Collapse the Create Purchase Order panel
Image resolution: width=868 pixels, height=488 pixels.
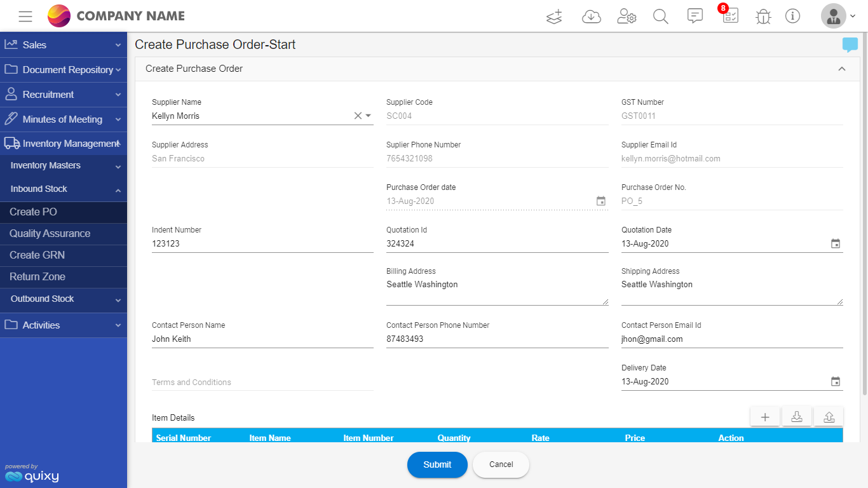pos(842,69)
